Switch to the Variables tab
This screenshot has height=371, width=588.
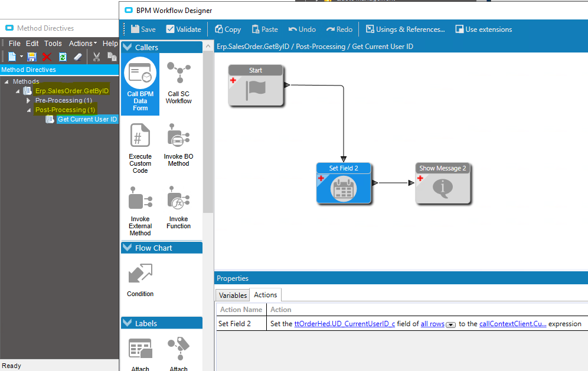pyautogui.click(x=233, y=296)
